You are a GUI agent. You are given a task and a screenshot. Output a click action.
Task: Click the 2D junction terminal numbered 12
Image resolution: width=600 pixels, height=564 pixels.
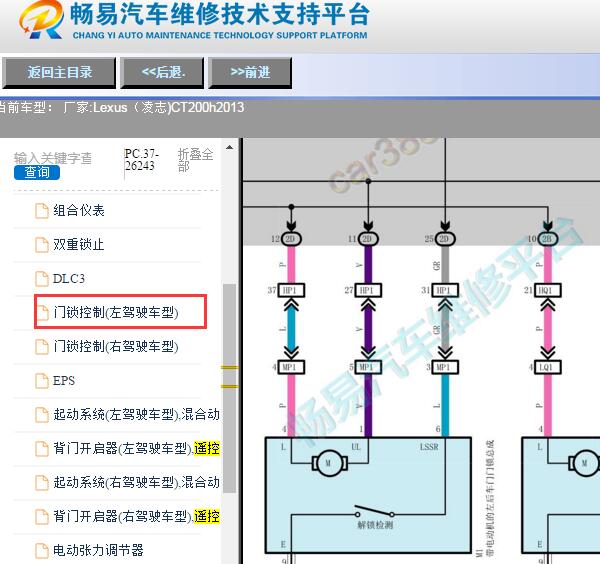click(x=292, y=239)
